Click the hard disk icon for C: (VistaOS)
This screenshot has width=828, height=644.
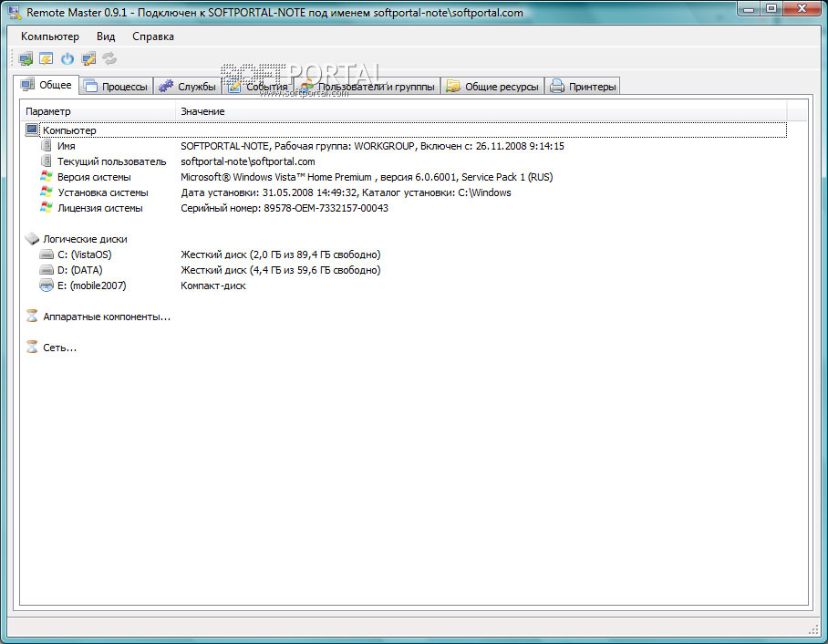[x=47, y=254]
